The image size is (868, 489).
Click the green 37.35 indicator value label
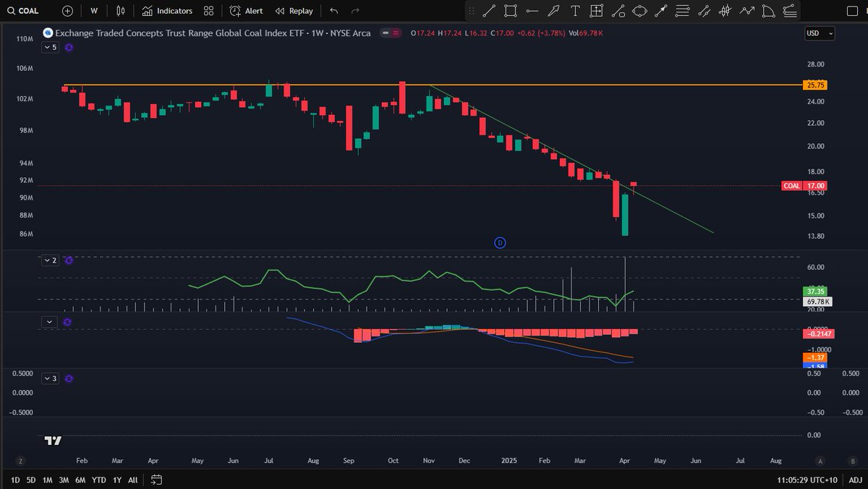point(816,291)
